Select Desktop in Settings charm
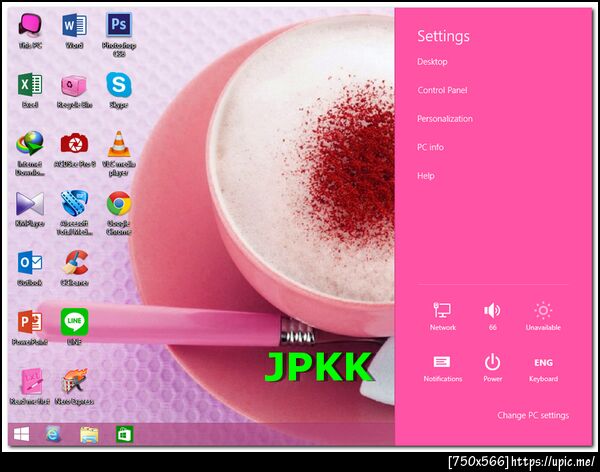This screenshot has height=472, width=600. 432,62
